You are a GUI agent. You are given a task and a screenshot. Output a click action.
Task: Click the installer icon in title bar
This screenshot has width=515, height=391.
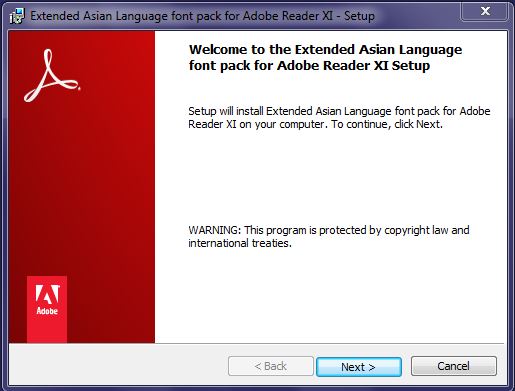point(17,16)
